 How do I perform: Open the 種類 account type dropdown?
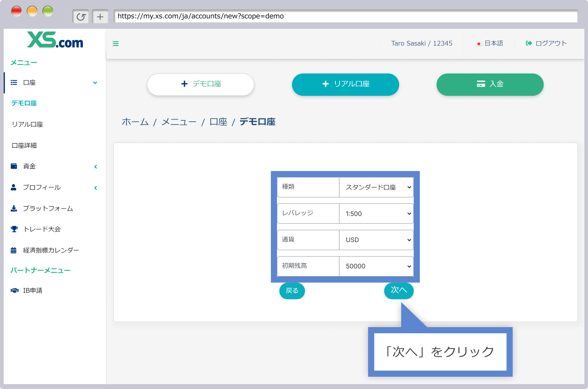point(376,187)
